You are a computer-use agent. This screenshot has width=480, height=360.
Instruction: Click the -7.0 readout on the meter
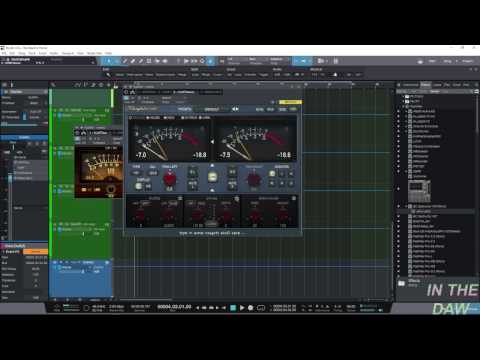click(x=141, y=155)
